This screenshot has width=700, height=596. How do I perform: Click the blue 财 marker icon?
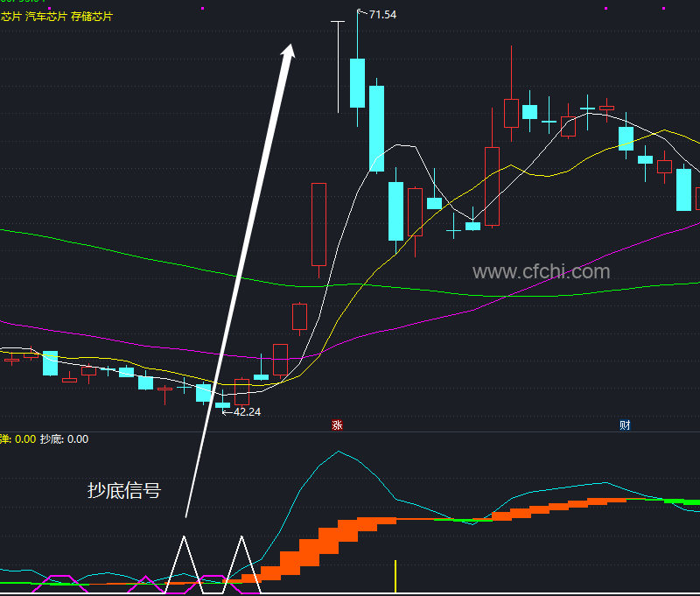(625, 424)
